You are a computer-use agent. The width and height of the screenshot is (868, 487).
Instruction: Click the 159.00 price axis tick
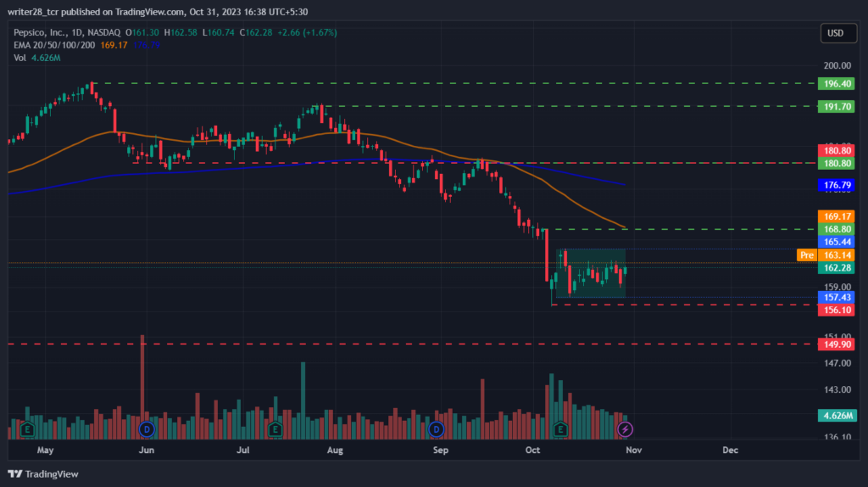(x=837, y=287)
